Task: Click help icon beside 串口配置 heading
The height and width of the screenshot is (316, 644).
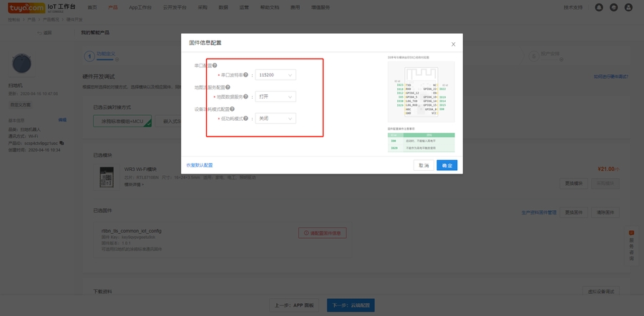Action: 215,65
